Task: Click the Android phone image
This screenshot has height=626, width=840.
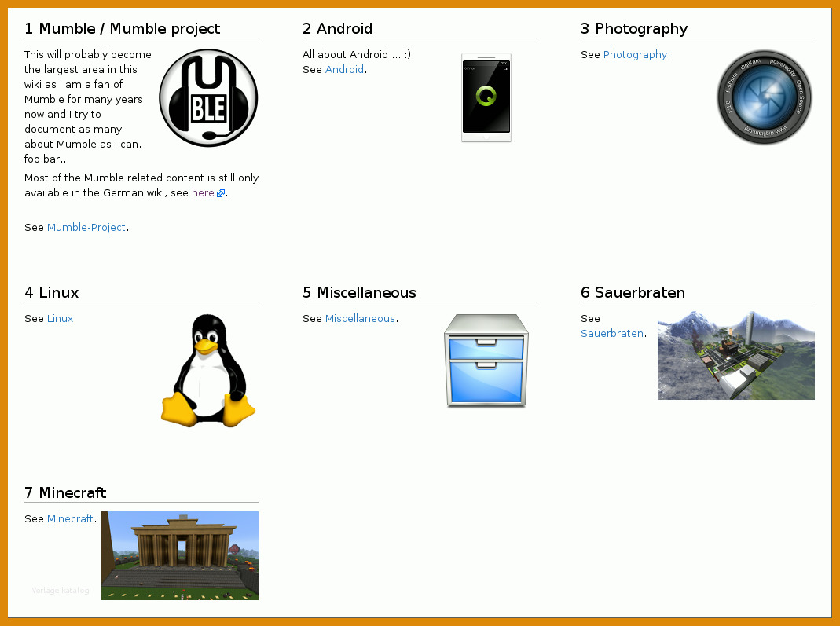Action: pyautogui.click(x=486, y=98)
